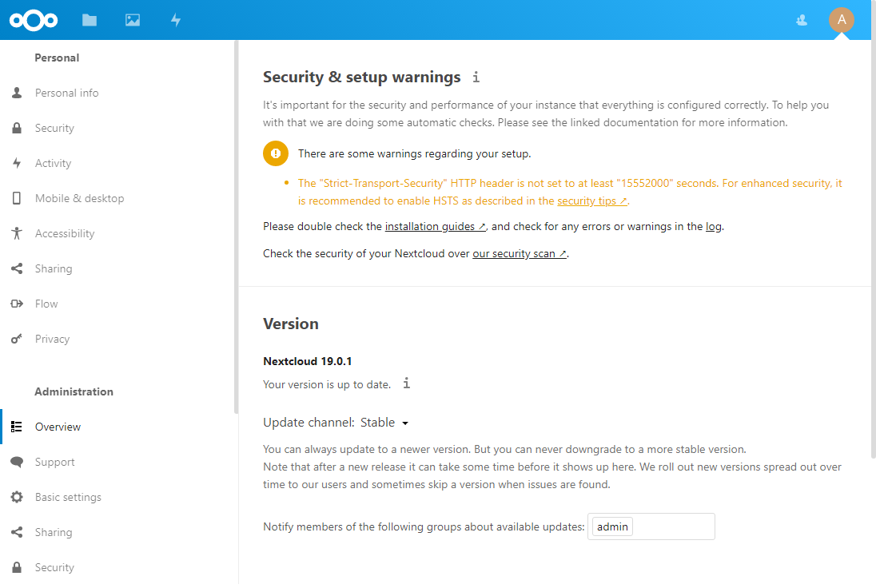Click the Personal Sharing share icon
876x588 pixels.
17,268
